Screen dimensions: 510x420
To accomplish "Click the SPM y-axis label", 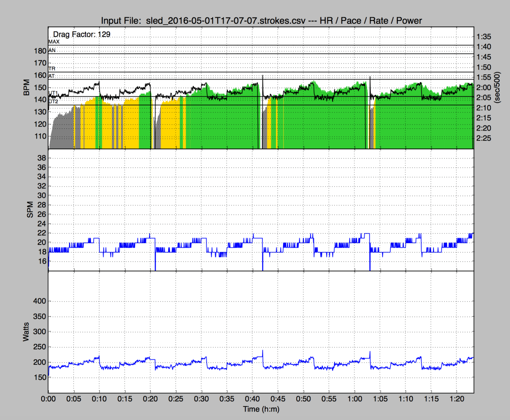I will click(x=30, y=210).
